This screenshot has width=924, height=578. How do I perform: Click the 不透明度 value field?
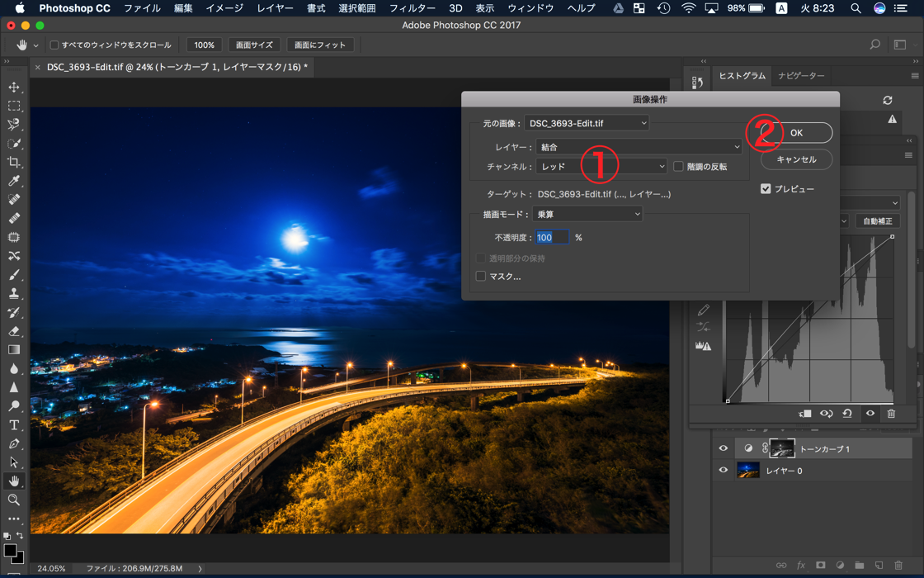pyautogui.click(x=552, y=237)
